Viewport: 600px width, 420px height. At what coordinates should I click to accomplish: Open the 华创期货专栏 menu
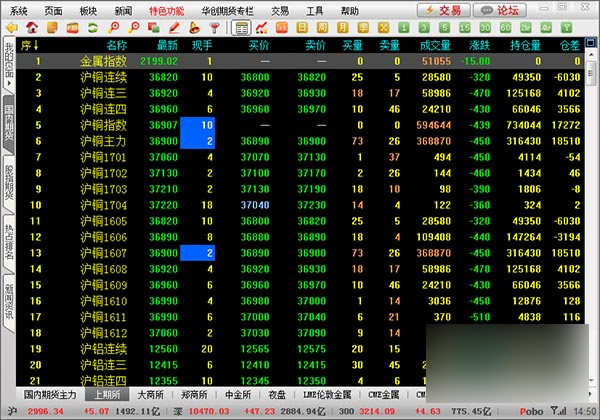click(228, 11)
